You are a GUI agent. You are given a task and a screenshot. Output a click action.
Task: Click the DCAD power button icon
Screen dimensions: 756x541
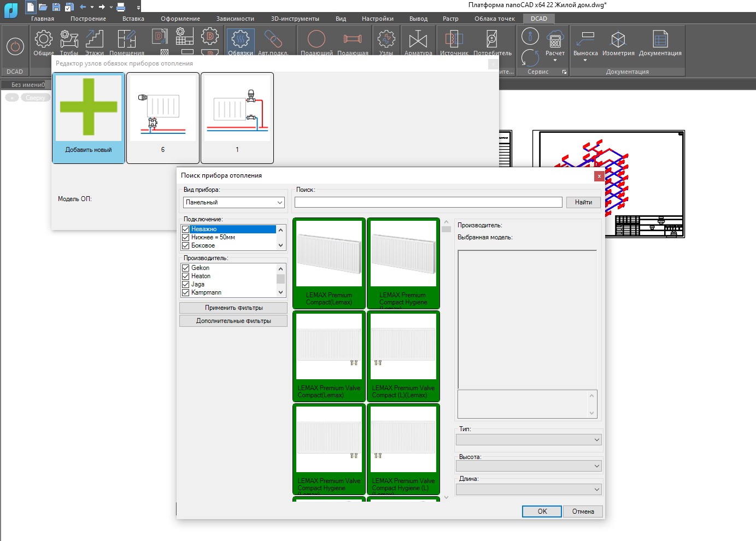[15, 47]
